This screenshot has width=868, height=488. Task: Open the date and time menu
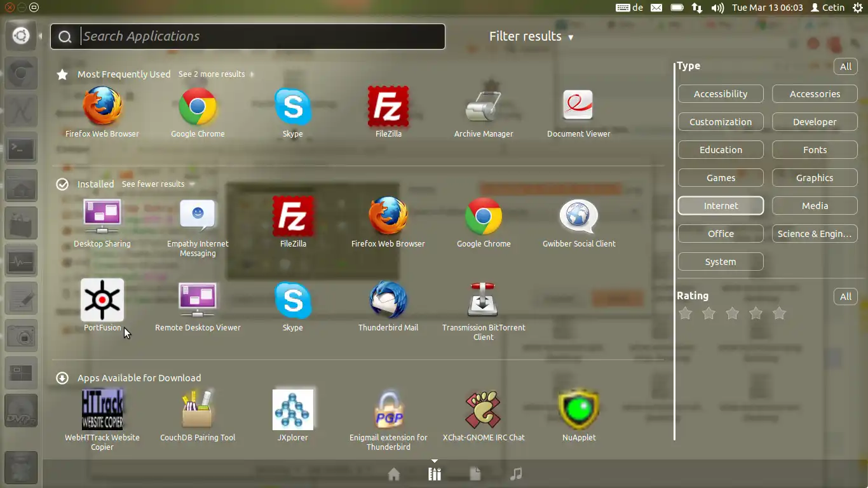point(768,8)
